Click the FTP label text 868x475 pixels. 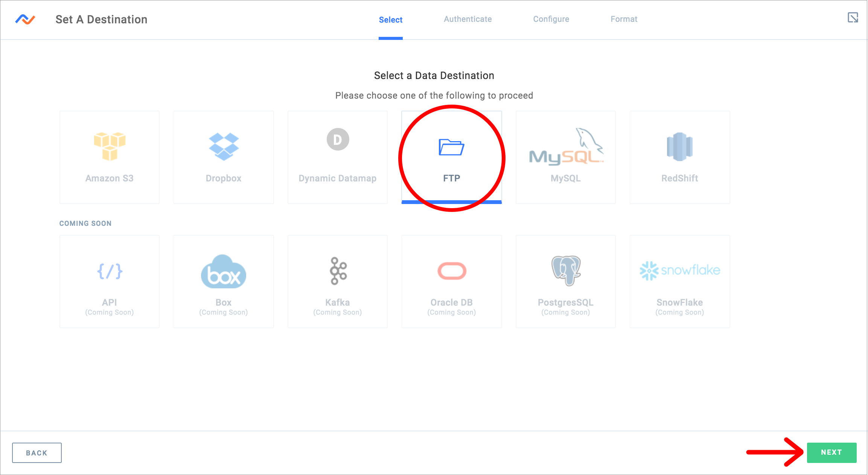click(452, 178)
